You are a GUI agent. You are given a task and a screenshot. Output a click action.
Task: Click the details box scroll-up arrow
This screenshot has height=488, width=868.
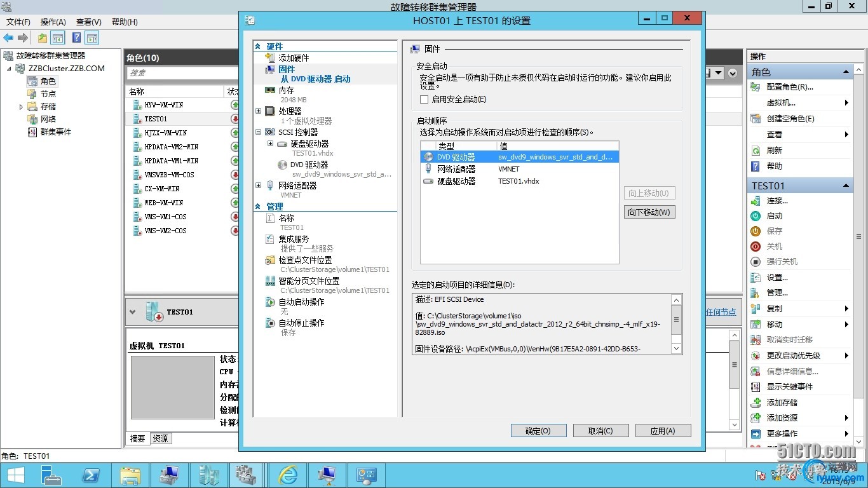pyautogui.click(x=677, y=300)
